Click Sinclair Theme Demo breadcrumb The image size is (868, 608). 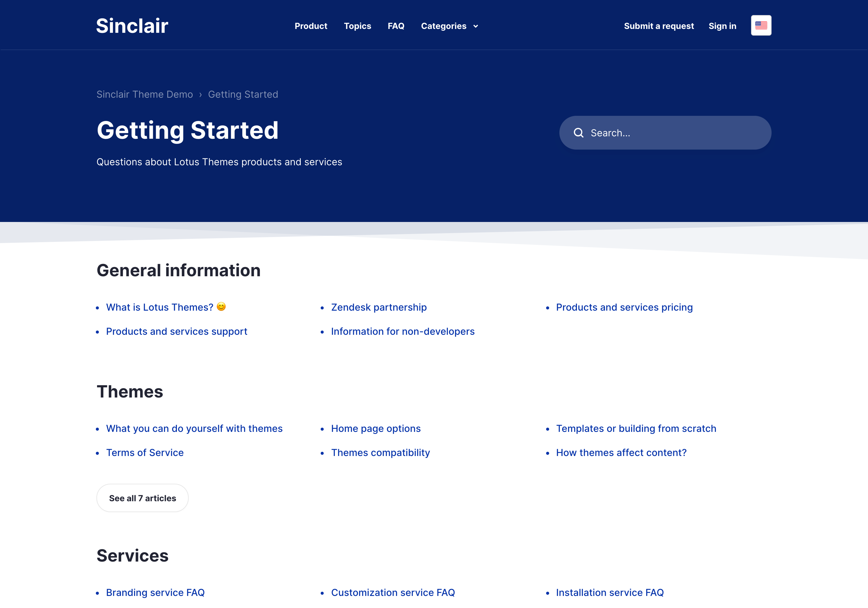[x=144, y=94]
